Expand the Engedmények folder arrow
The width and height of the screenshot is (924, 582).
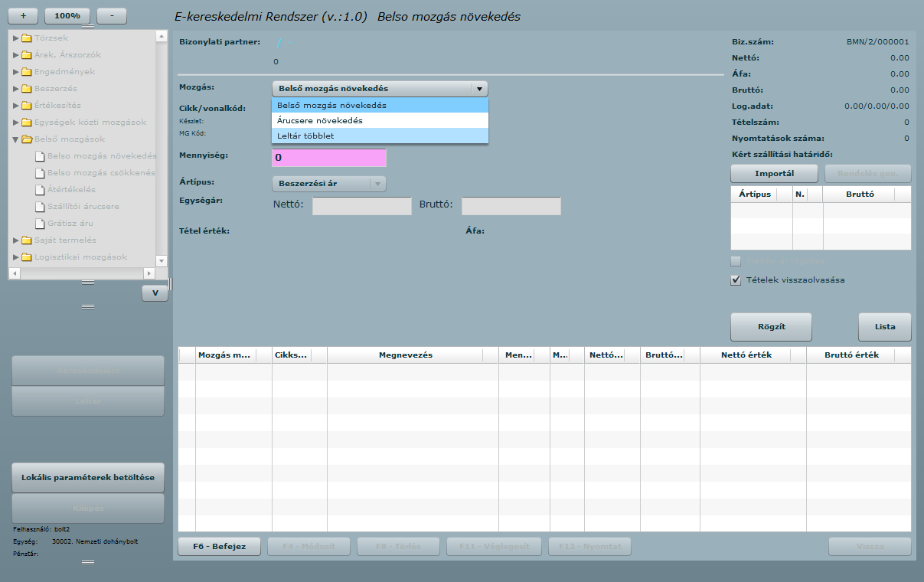click(16, 71)
